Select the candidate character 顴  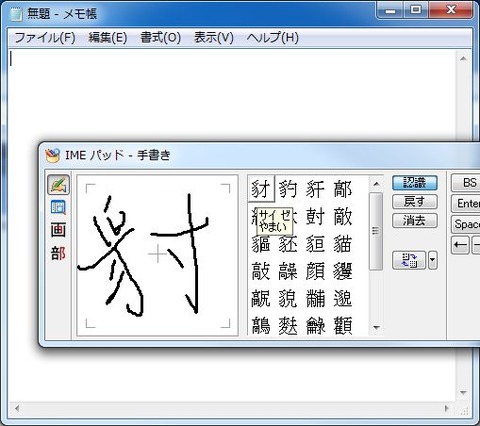coord(343,325)
